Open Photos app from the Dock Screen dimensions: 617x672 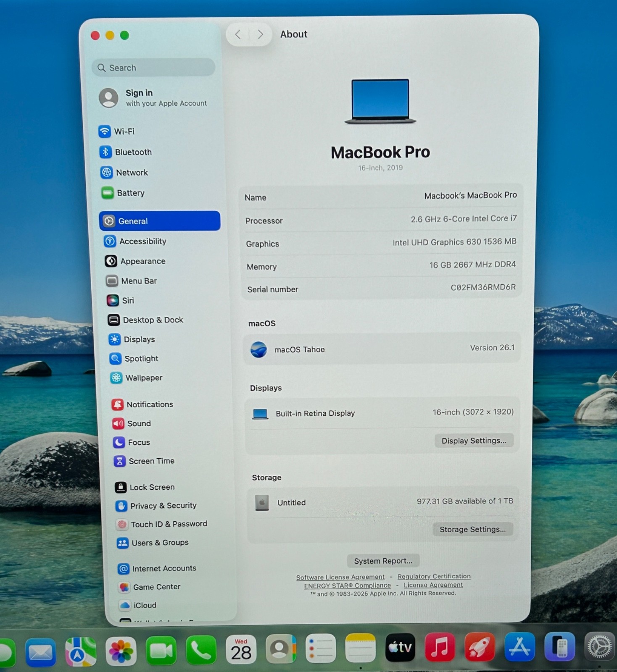(121, 651)
